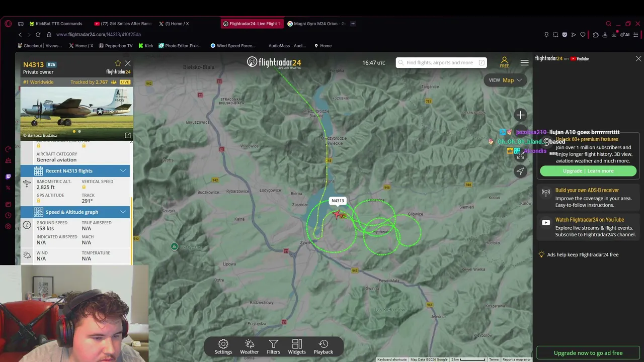Open the Flightradar24 logo home
The height and width of the screenshot is (362, 644).
coord(274,62)
